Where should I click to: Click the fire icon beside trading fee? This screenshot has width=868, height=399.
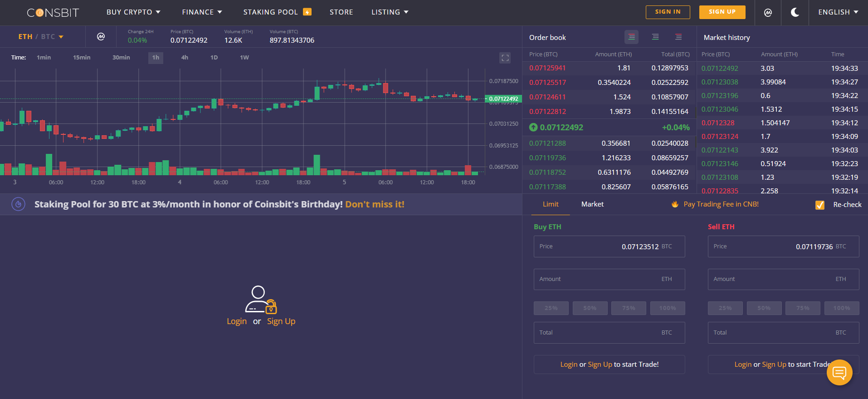point(675,204)
